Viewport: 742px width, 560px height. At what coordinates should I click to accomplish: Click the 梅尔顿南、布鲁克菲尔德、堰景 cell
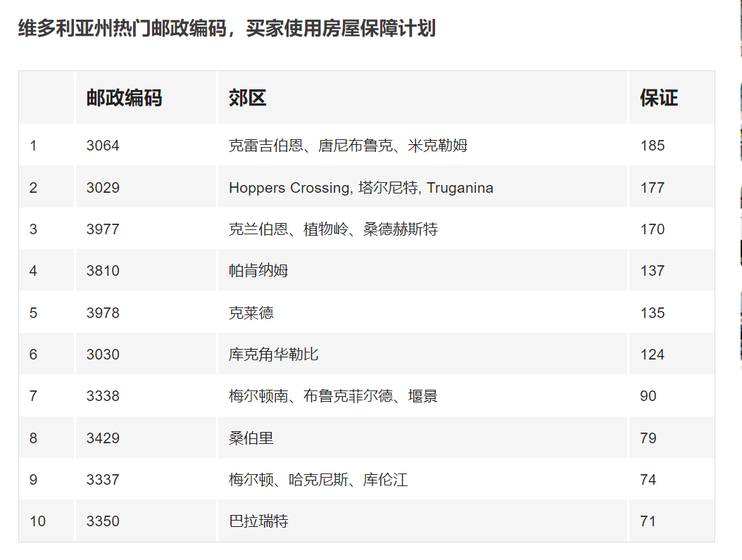pyautogui.click(x=333, y=396)
